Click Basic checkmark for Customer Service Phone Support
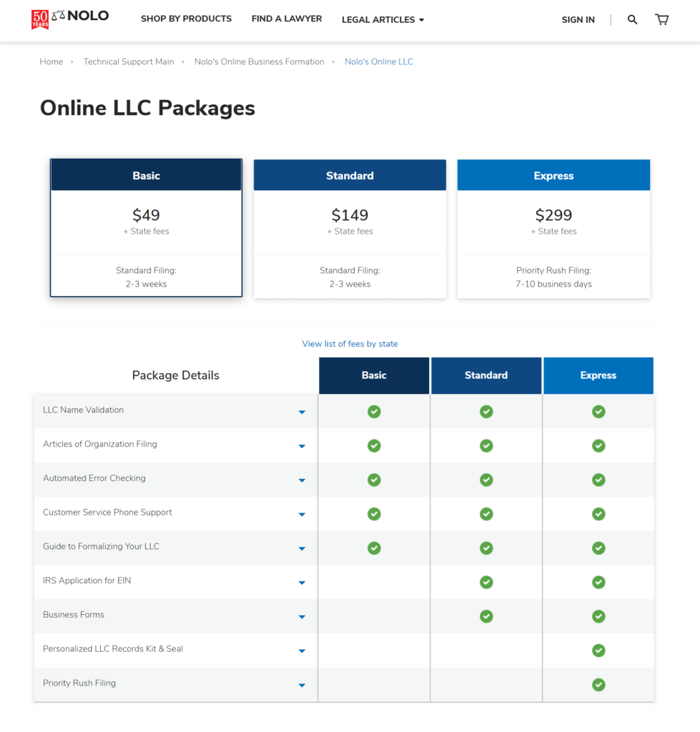700x732 pixels. 374,513
